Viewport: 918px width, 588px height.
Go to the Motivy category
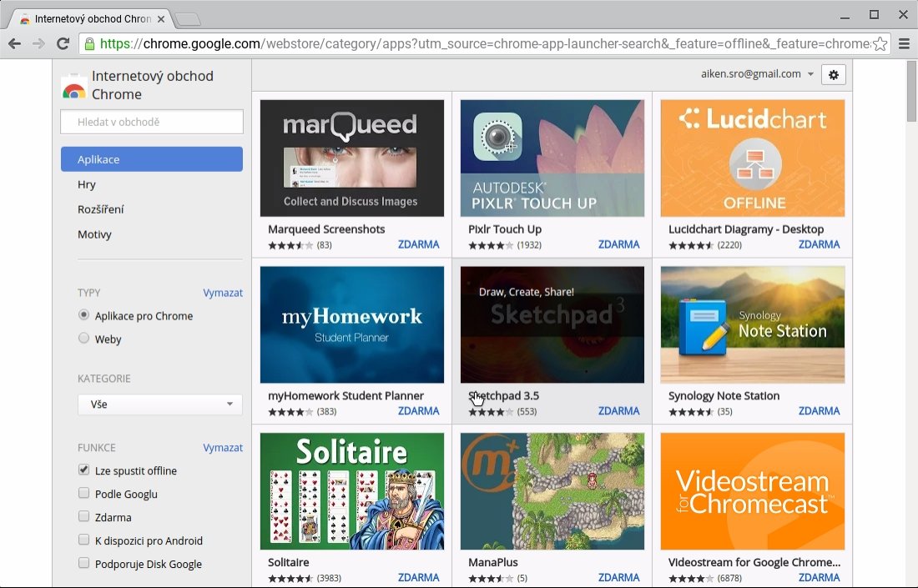click(94, 234)
